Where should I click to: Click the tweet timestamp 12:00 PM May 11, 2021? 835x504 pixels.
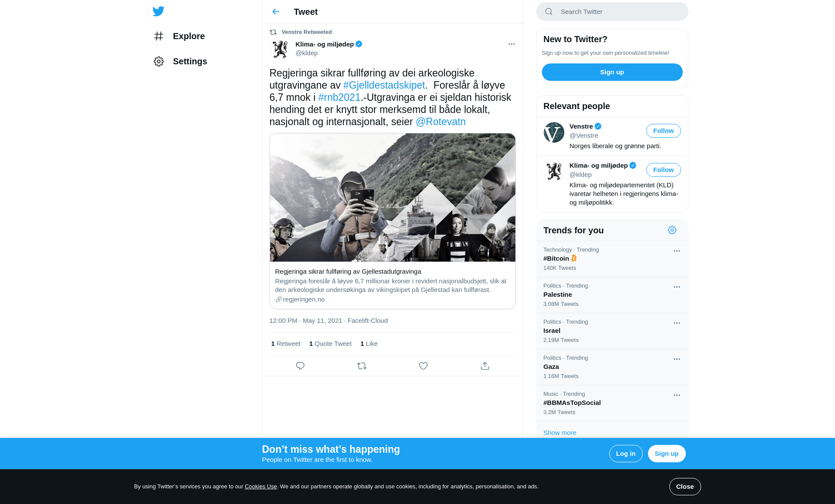[306, 321]
